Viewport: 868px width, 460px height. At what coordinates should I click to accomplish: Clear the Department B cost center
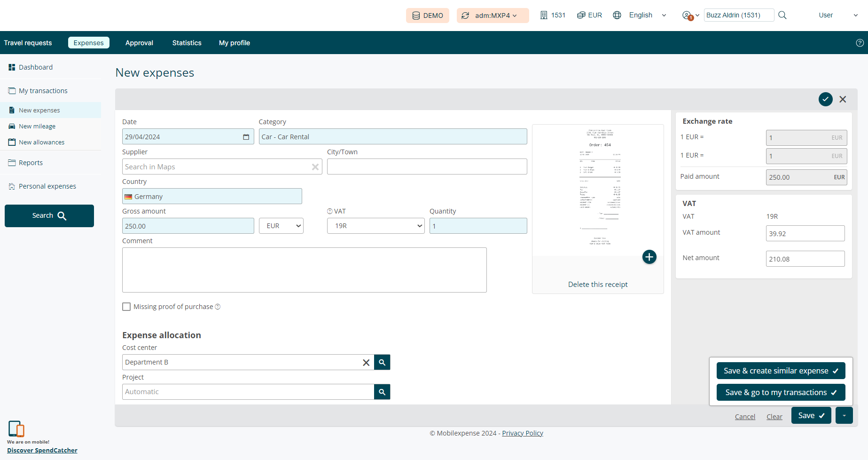[366, 362]
